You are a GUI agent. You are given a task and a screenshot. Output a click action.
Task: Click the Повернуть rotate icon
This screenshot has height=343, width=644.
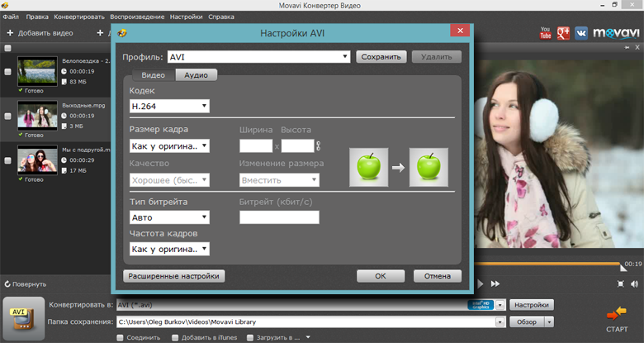coord(7,284)
